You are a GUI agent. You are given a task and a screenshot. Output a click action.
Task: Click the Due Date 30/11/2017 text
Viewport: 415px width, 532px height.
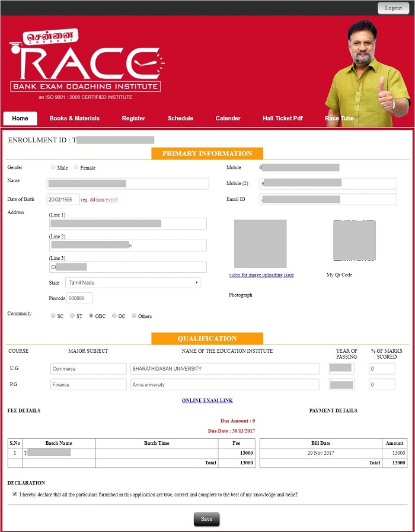tap(232, 431)
